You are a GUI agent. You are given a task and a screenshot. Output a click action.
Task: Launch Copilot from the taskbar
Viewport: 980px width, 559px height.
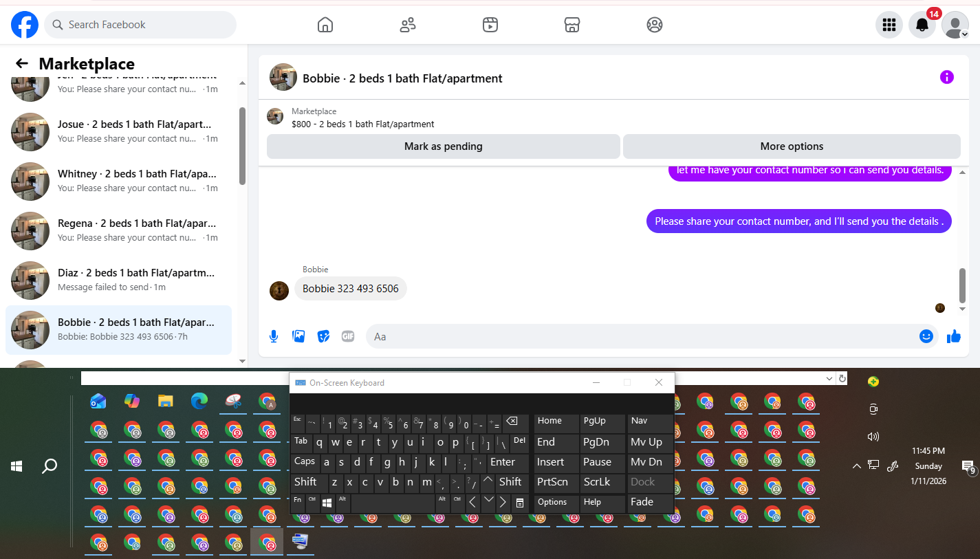tap(132, 402)
